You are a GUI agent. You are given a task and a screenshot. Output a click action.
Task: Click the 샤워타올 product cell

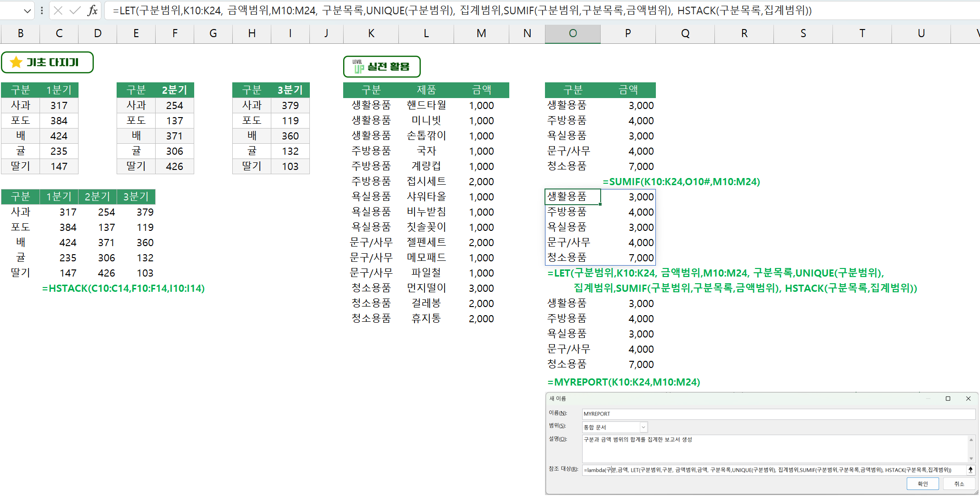(426, 197)
